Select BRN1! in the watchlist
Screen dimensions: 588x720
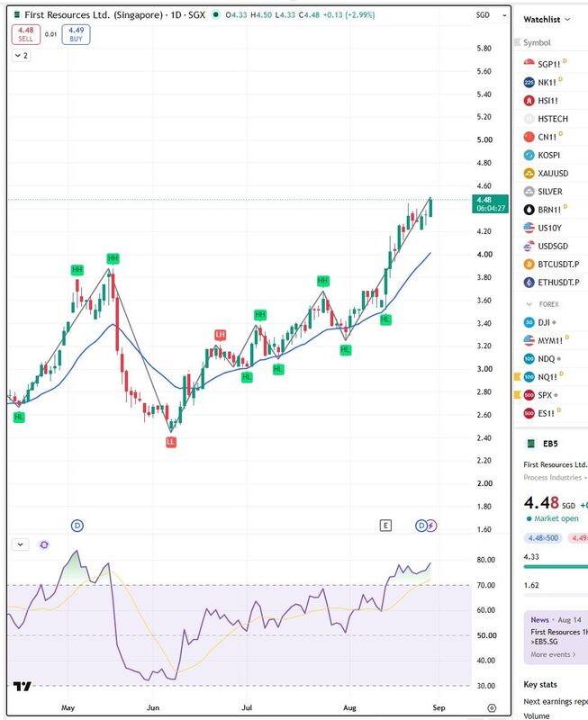tap(551, 210)
